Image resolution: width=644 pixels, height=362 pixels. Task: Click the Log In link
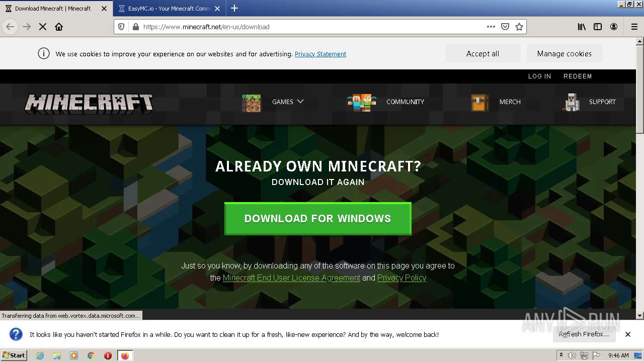[539, 76]
